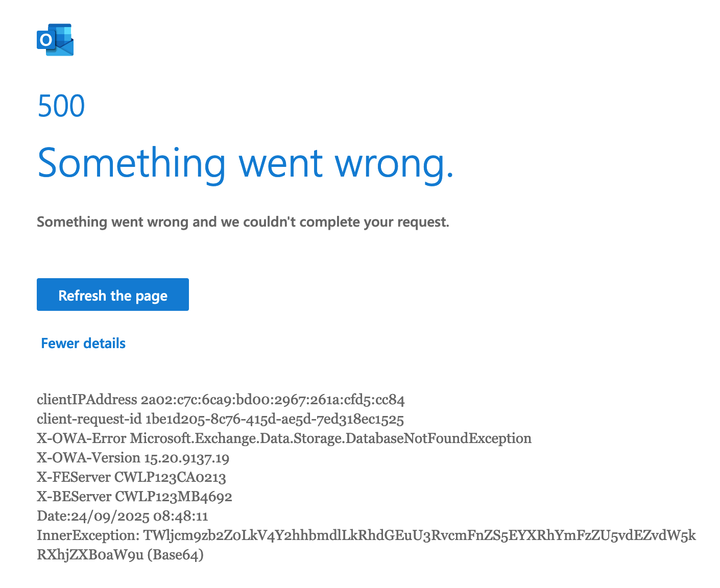The height and width of the screenshot is (588, 720).
Task: Click the 500 error code text
Action: point(61,106)
